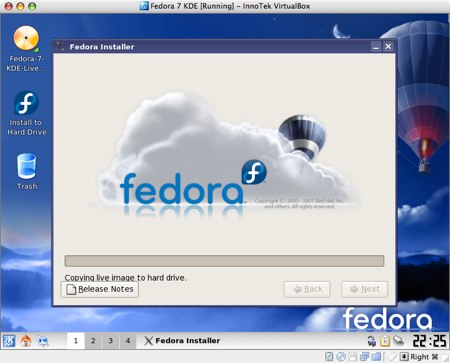Image resolution: width=450 pixels, height=363 pixels.
Task: Click the show desktop panel icon
Action: [x=43, y=341]
